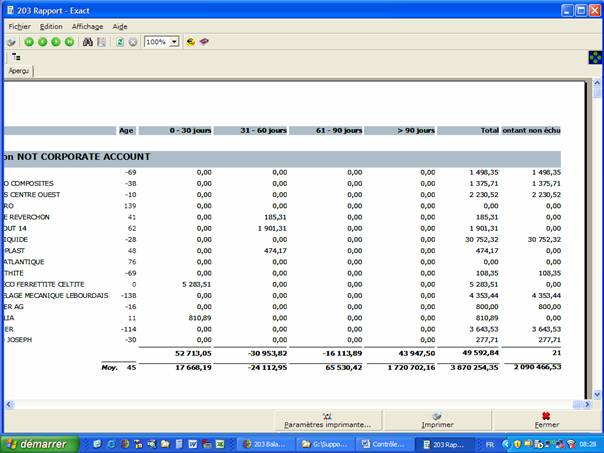Select the Aperçu tab
The width and height of the screenshot is (604, 453).
[x=18, y=72]
